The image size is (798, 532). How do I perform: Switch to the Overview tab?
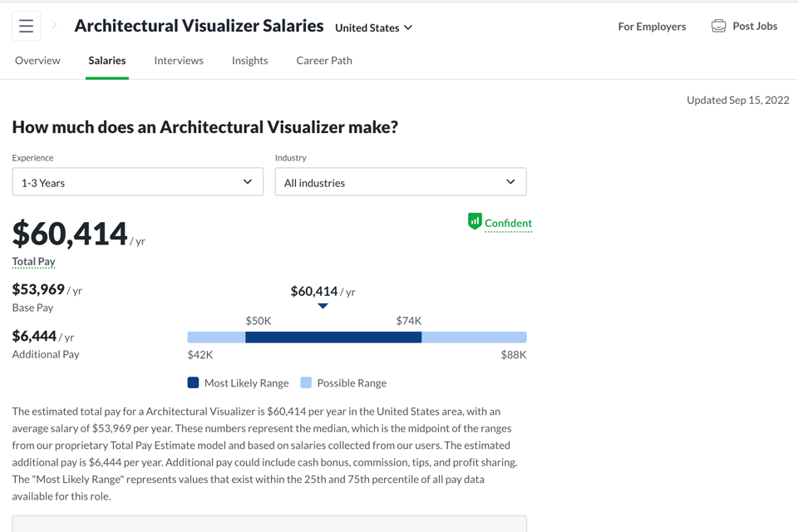37,61
